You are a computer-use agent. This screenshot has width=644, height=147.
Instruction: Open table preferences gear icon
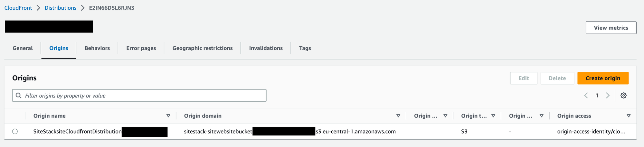623,96
